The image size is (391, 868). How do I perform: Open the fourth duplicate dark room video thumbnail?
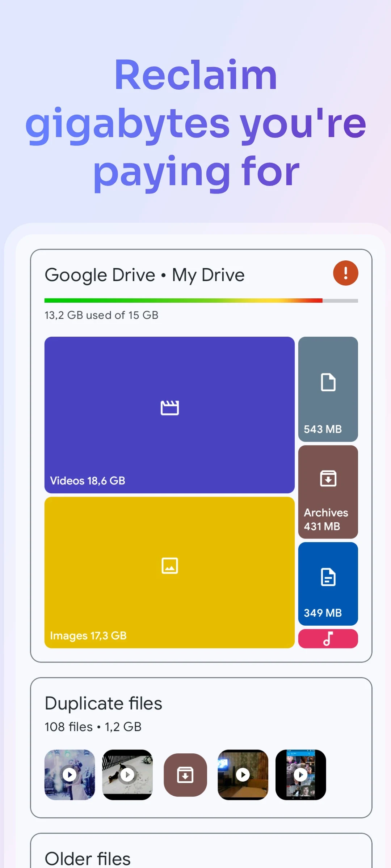(243, 775)
